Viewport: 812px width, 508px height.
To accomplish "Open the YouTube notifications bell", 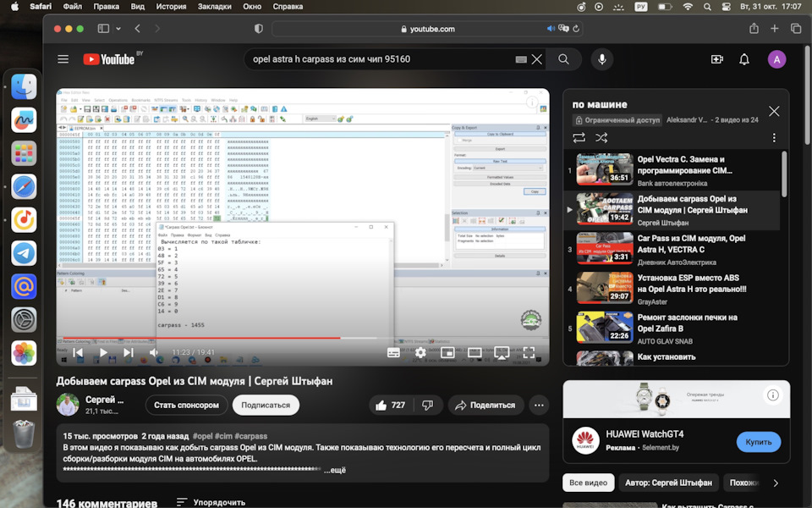I will [744, 59].
